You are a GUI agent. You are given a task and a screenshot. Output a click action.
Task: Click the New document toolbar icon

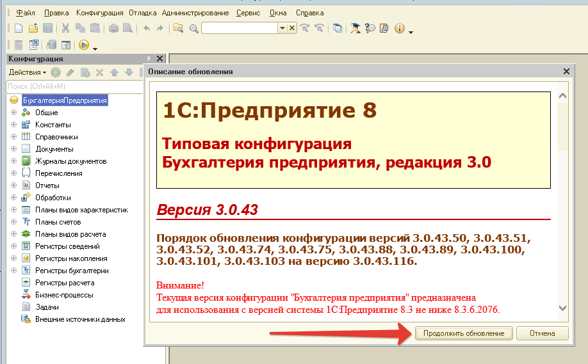pyautogui.click(x=19, y=28)
